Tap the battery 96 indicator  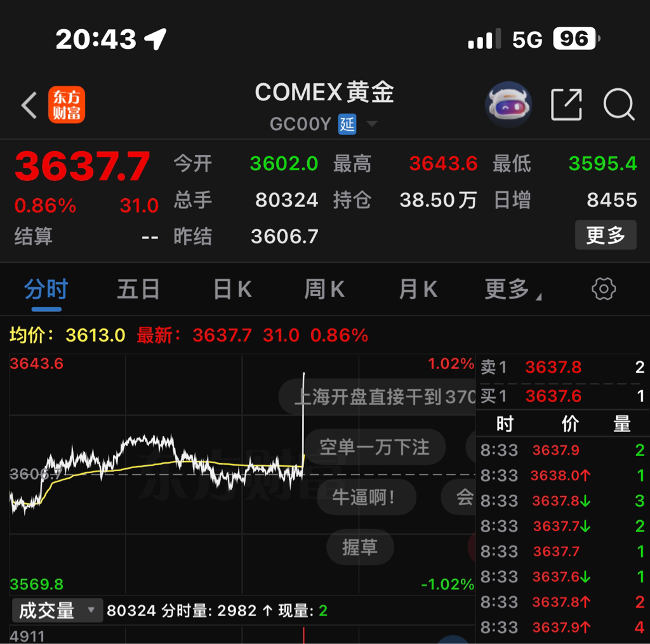[576, 39]
